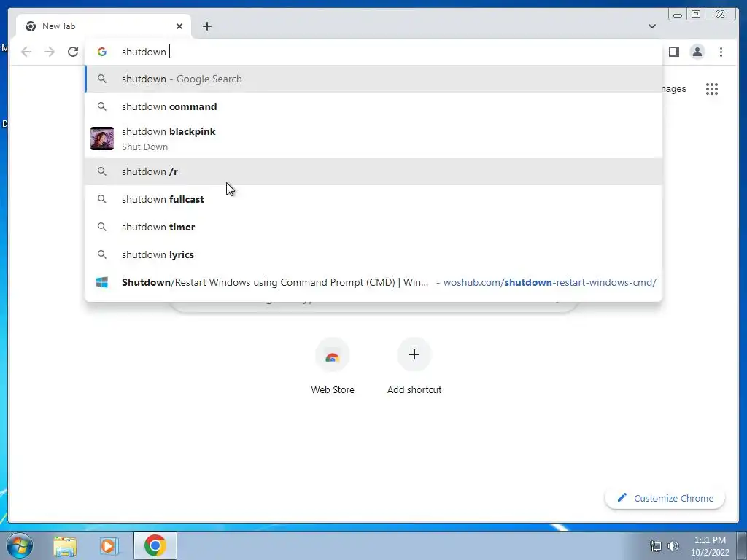Open the Web Store shortcut
The height and width of the screenshot is (560, 747).
(x=333, y=366)
